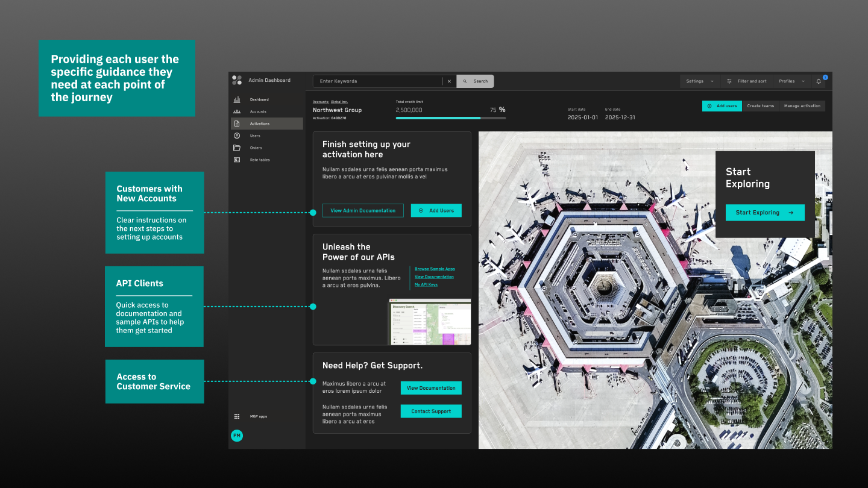Viewport: 868px width, 488px height.
Task: Expand the Settings dropdown
Action: point(700,81)
